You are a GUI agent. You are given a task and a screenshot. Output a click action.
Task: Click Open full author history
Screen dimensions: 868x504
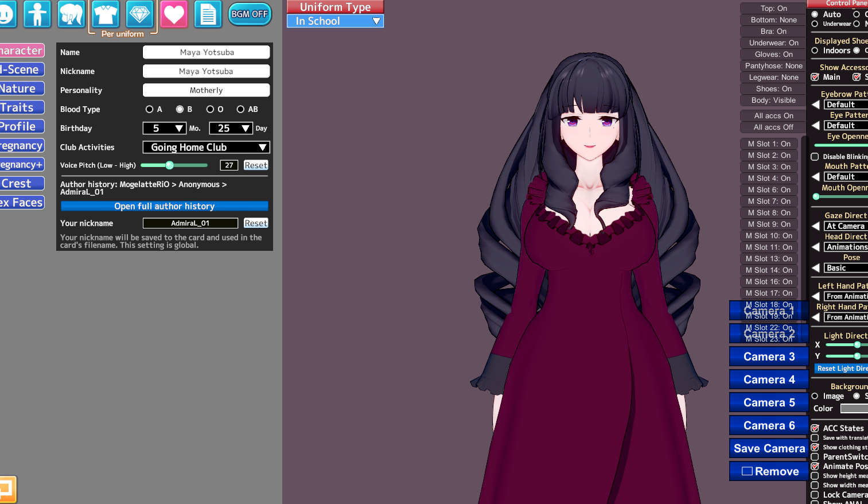[164, 206]
